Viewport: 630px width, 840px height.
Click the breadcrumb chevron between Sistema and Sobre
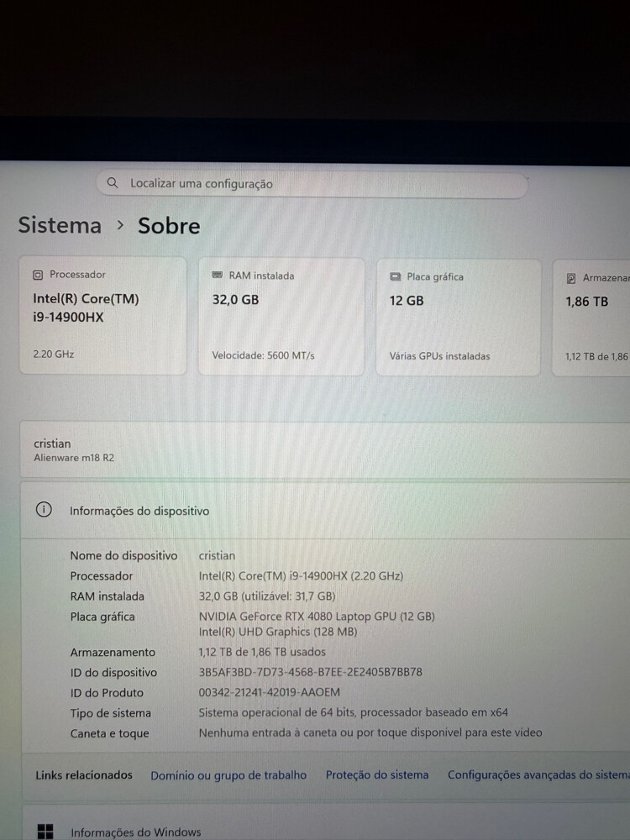[x=120, y=225]
